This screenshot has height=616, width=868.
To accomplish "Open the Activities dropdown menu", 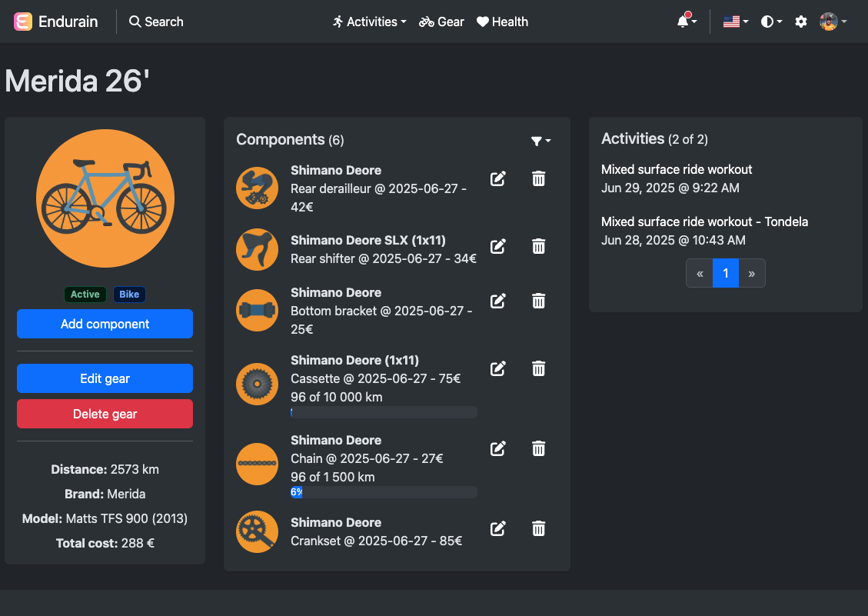I will point(369,22).
